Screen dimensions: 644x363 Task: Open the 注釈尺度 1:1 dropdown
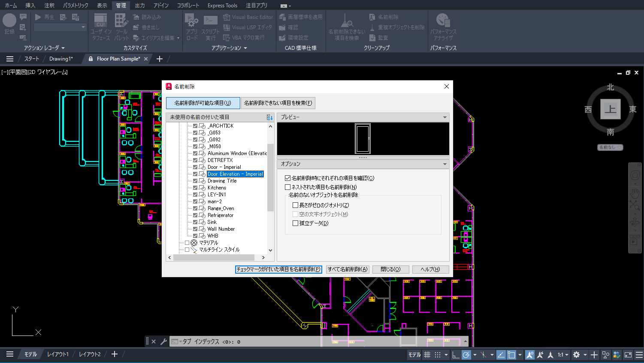pos(562,354)
